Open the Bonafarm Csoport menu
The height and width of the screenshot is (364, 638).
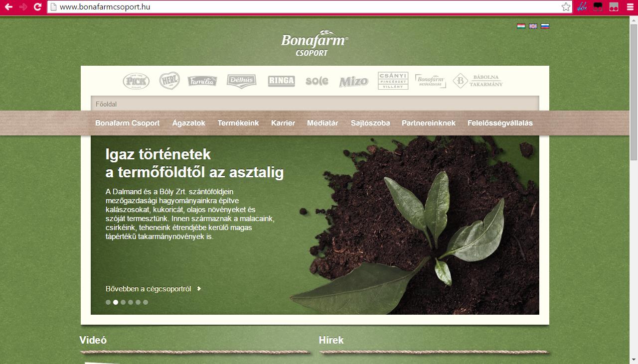(x=128, y=123)
